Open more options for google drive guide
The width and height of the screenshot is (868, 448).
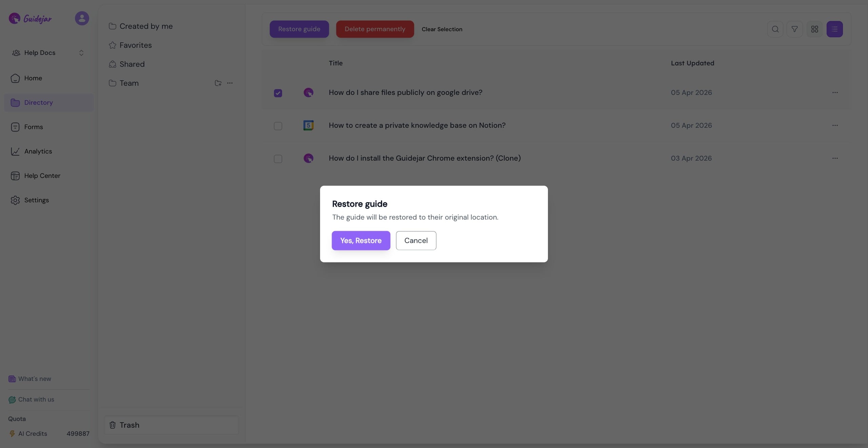click(835, 93)
